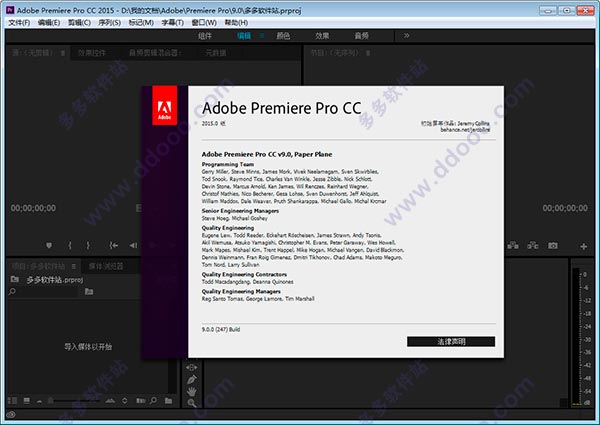Create a New Bin via footer folder icon

(x=168, y=401)
